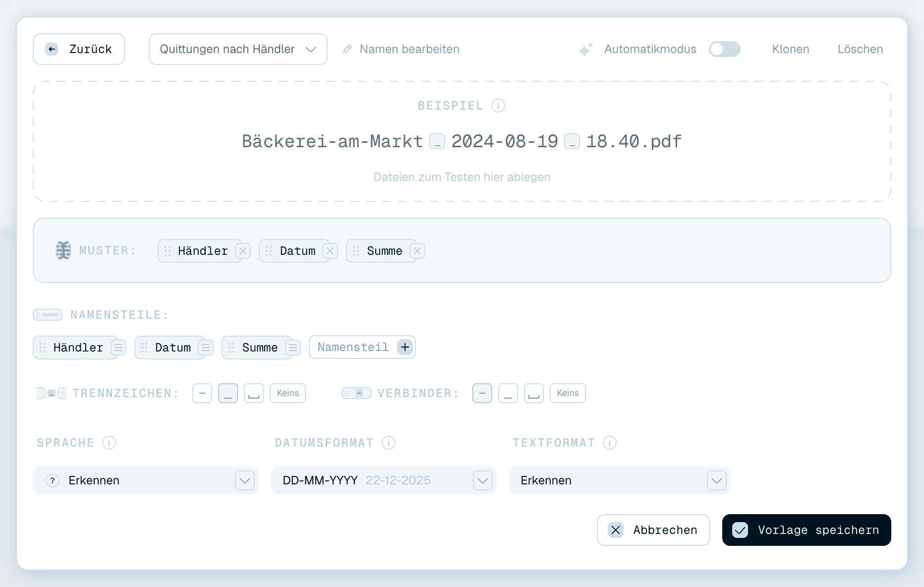Click the underscore separator before 18.40.pdf in example
The width and height of the screenshot is (924, 587).
[572, 142]
